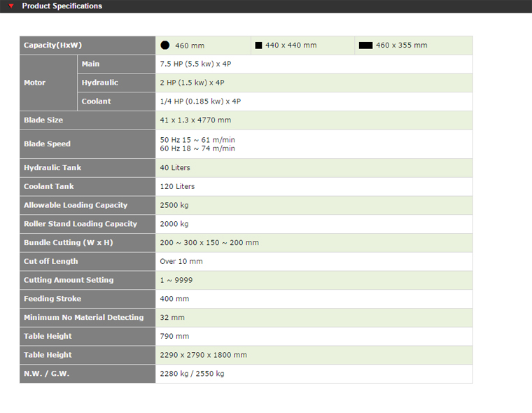Click '7.5 HP (5.5 kw) x 4P' value
The width and height of the screenshot is (532, 413).
tap(195, 64)
